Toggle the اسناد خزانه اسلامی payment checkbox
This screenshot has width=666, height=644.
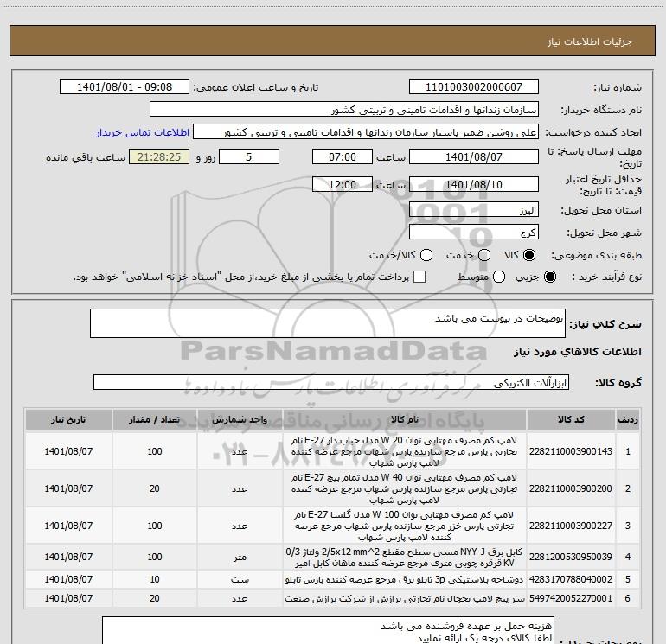pyautogui.click(x=419, y=277)
